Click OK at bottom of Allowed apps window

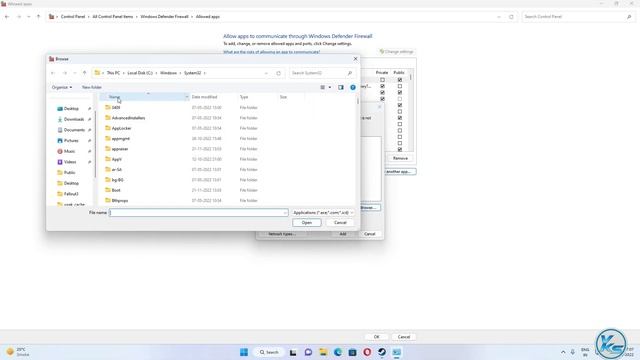click(x=376, y=337)
